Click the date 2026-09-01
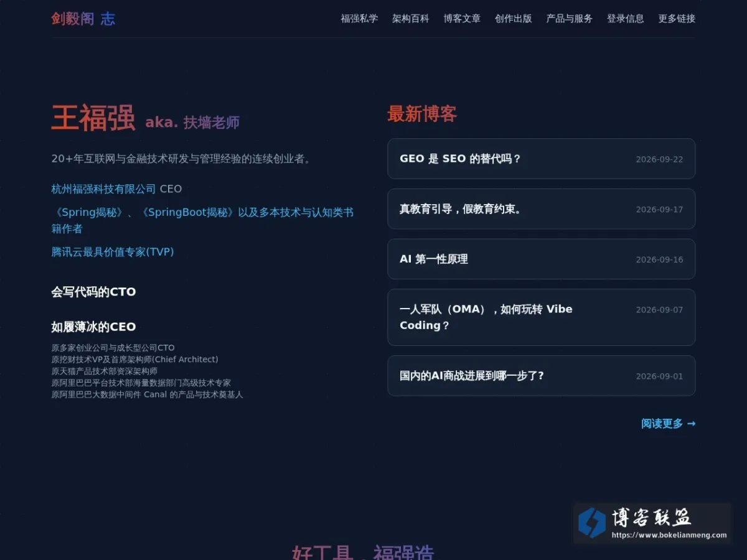The height and width of the screenshot is (560, 747). tap(659, 376)
